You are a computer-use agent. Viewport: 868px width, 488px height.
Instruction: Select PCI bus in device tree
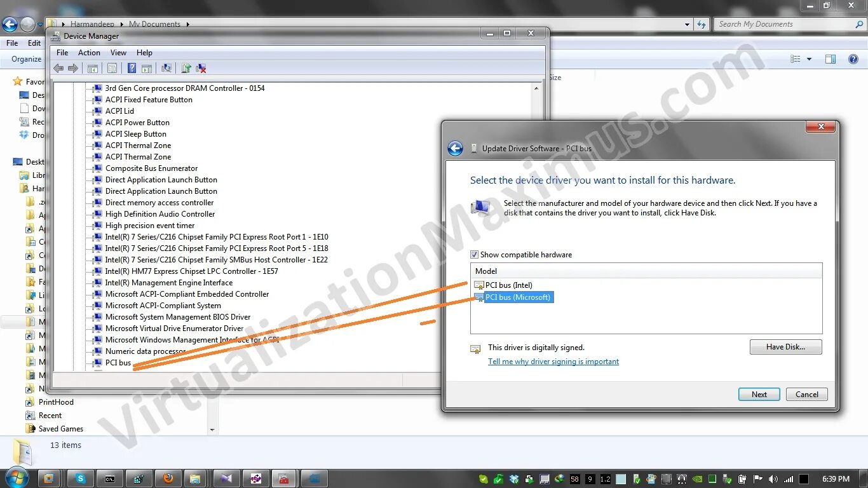(118, 363)
